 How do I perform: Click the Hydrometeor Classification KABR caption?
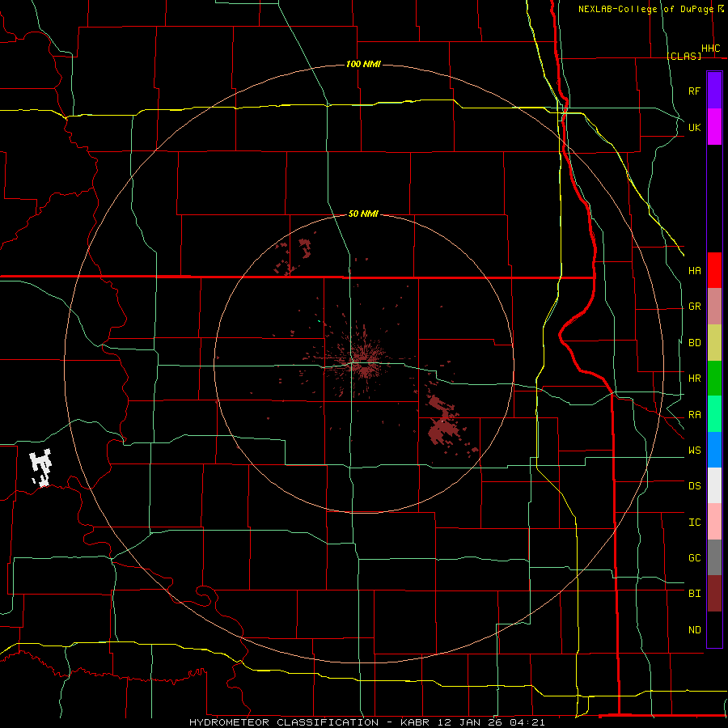(366, 722)
